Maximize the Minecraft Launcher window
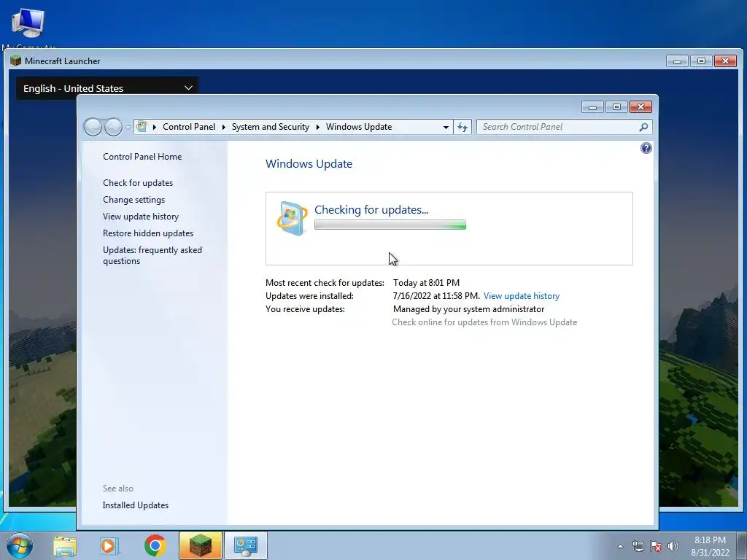 (x=701, y=61)
